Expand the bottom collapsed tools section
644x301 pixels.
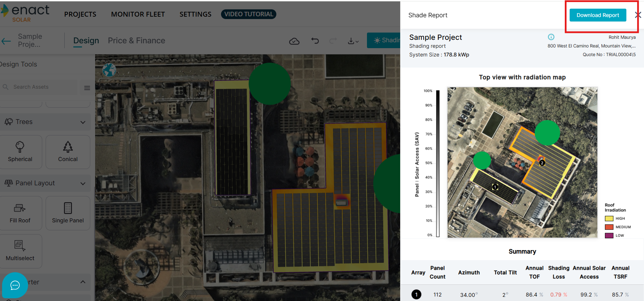(83, 282)
